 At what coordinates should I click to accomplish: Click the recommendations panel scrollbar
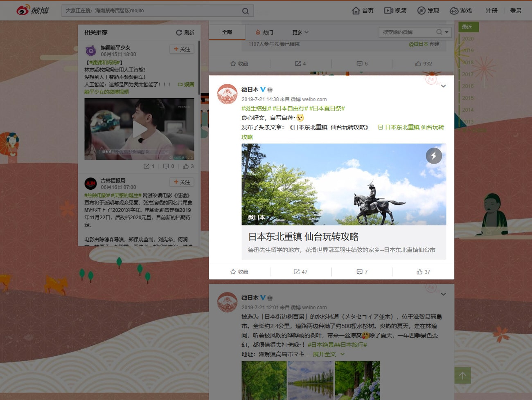click(199, 67)
